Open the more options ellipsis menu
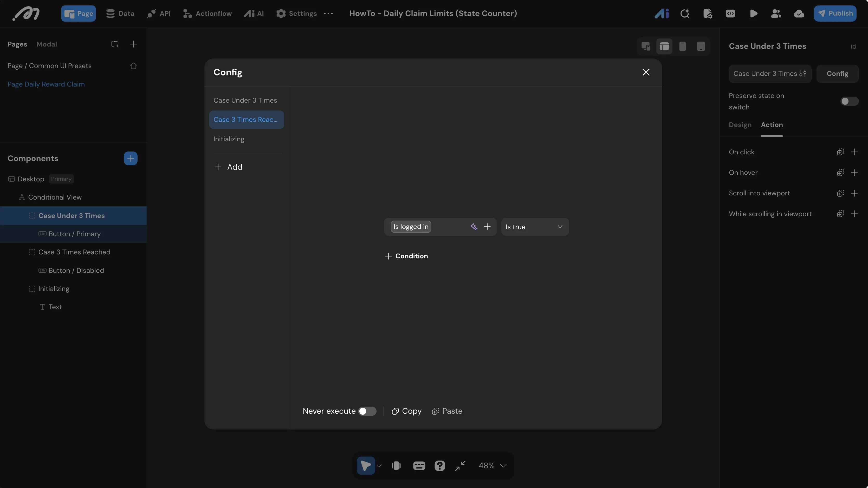 click(328, 14)
